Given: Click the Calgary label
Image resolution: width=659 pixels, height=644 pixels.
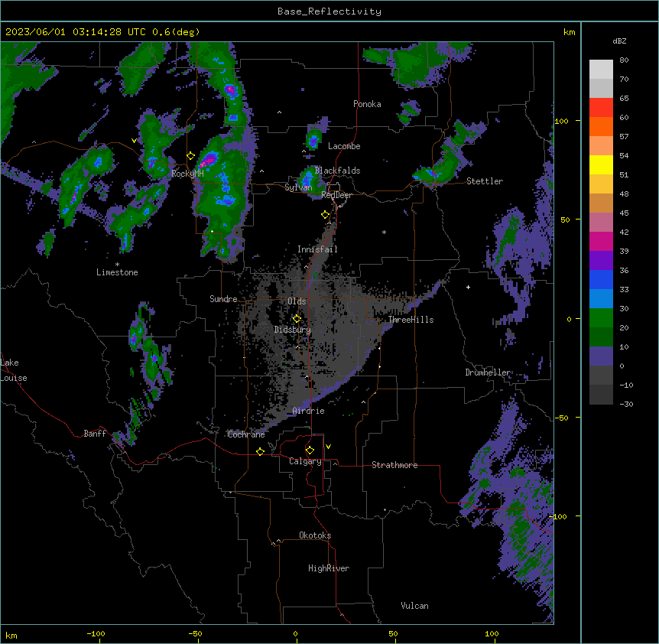Looking at the screenshot, I should coord(305,461).
